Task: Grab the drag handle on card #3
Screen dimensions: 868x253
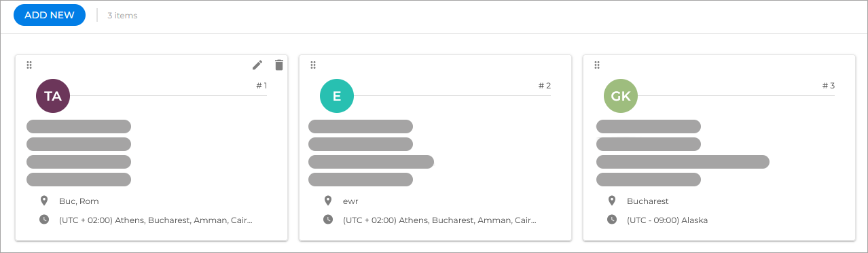Action: pos(597,65)
